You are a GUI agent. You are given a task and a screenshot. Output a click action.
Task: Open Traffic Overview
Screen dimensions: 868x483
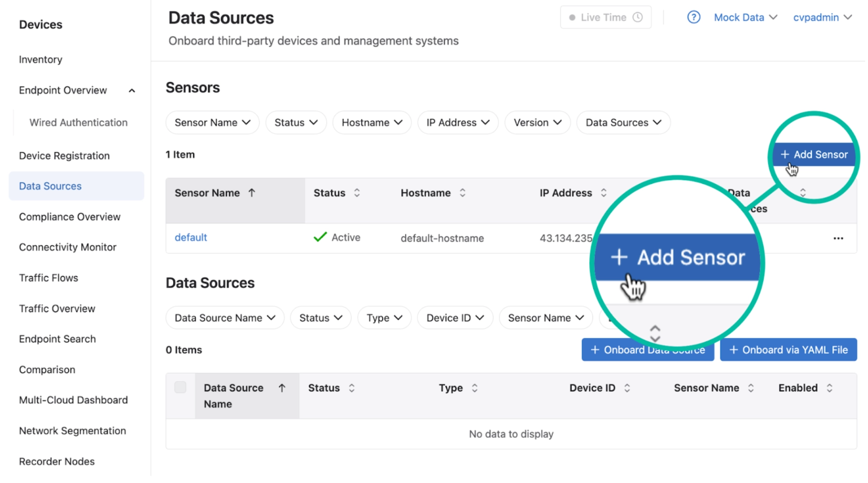point(57,308)
